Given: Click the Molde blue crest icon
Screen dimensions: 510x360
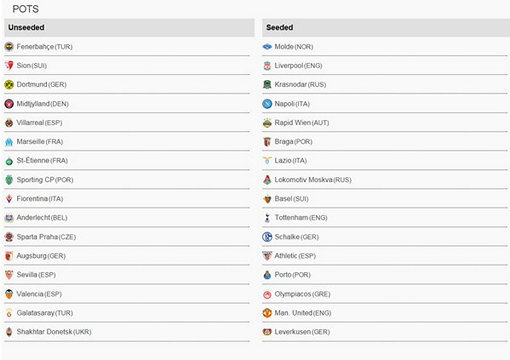Looking at the screenshot, I should click(x=267, y=47).
